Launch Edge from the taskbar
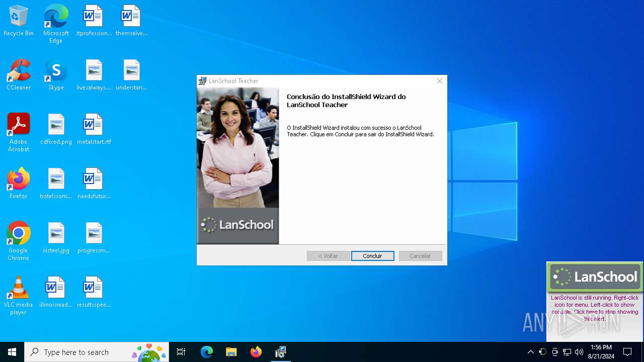The width and height of the screenshot is (644, 362). (x=207, y=352)
